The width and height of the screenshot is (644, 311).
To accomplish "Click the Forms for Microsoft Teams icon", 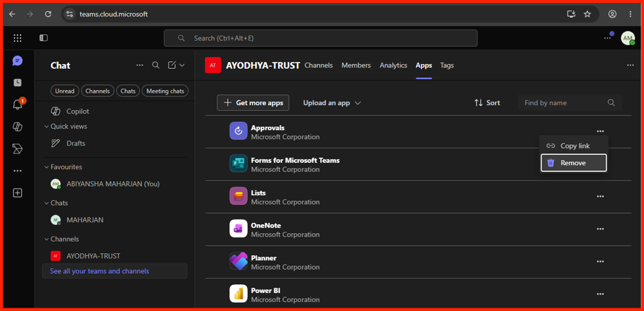I will (238, 164).
